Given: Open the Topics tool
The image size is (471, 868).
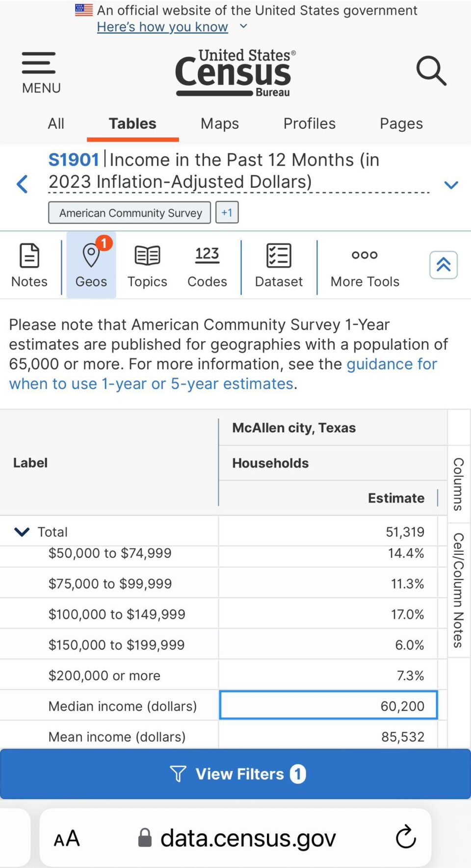Looking at the screenshot, I should point(147,265).
